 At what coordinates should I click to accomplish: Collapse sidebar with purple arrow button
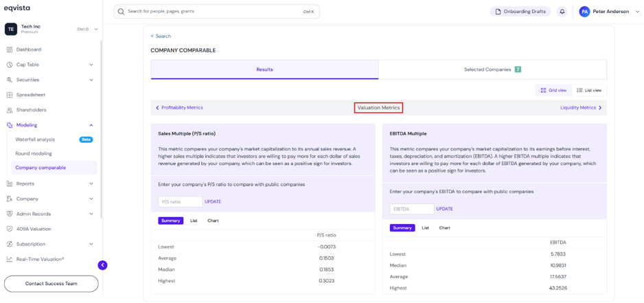click(x=102, y=265)
